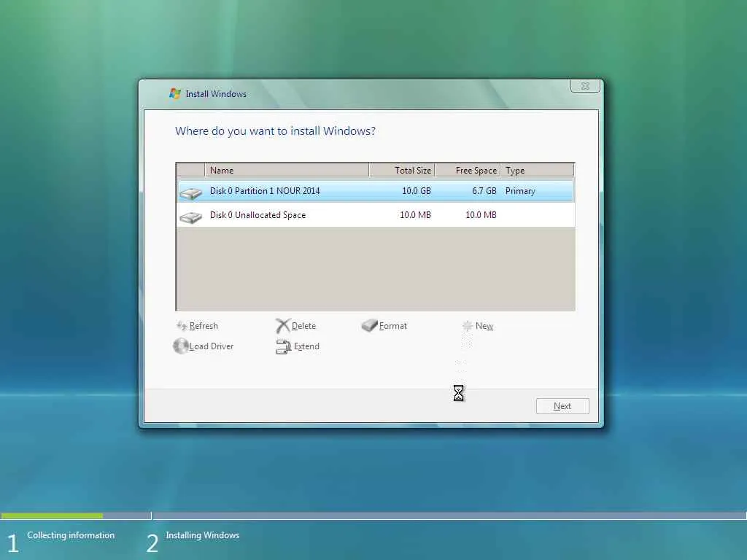Click the Refresh link
747x560 pixels.
pos(204,326)
